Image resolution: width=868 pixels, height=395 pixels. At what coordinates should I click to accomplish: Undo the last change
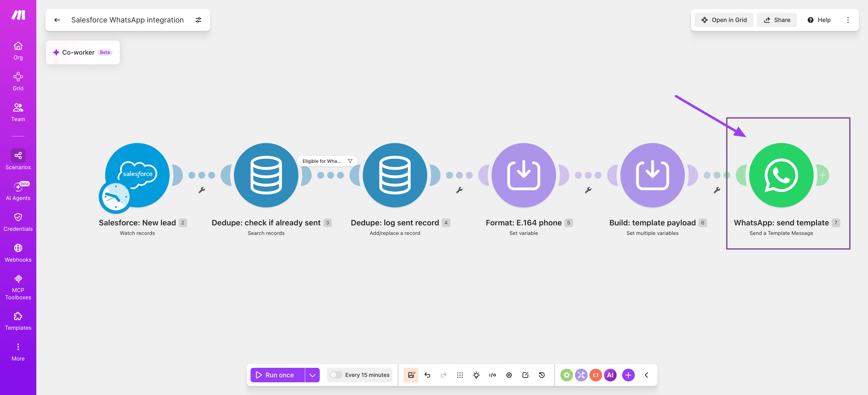click(x=427, y=375)
